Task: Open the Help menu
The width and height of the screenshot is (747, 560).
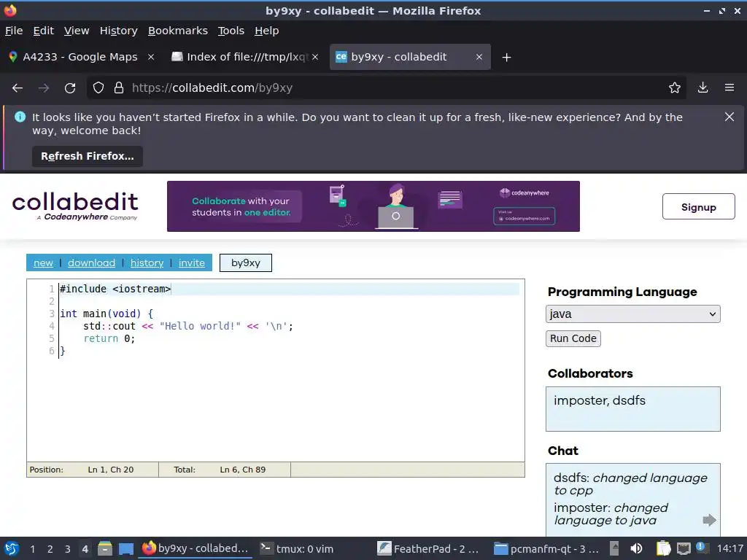Action: tap(267, 31)
